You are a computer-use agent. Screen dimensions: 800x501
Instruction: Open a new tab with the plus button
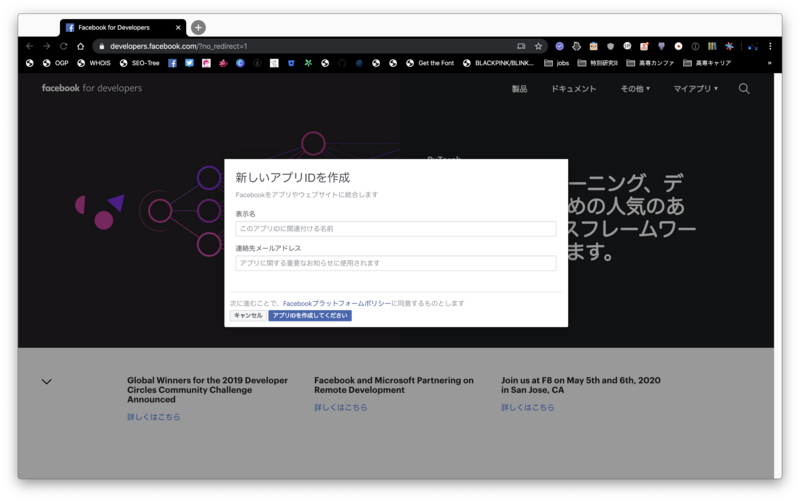tap(198, 28)
